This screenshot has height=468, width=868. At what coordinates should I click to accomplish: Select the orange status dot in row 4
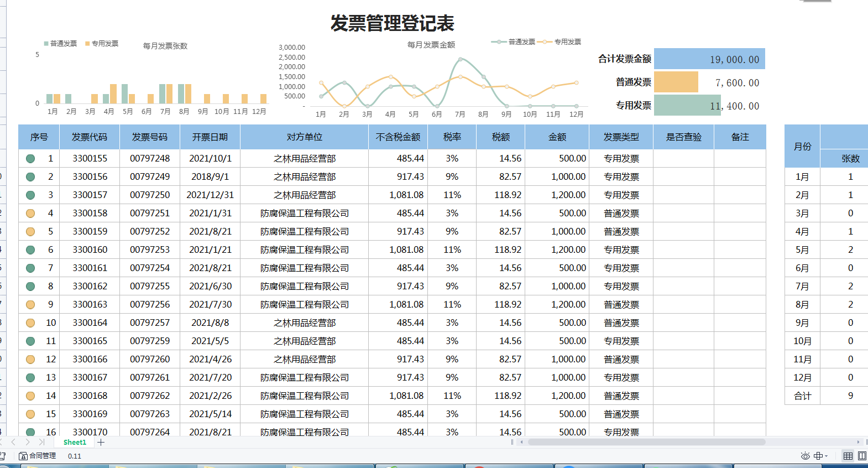[30, 214]
